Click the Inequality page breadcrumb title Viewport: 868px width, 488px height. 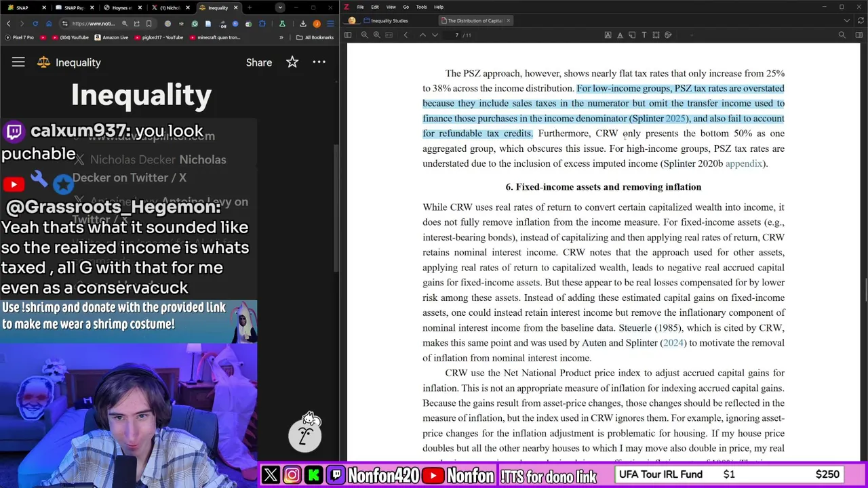click(78, 62)
